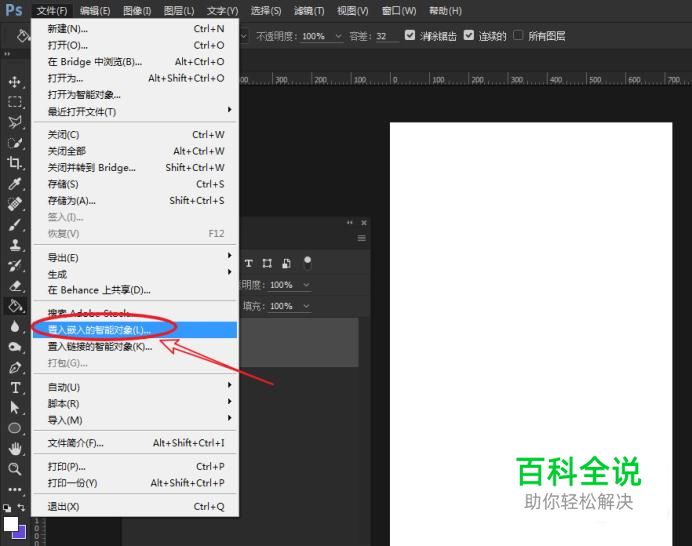Select the Eyedropper tool

point(15,183)
